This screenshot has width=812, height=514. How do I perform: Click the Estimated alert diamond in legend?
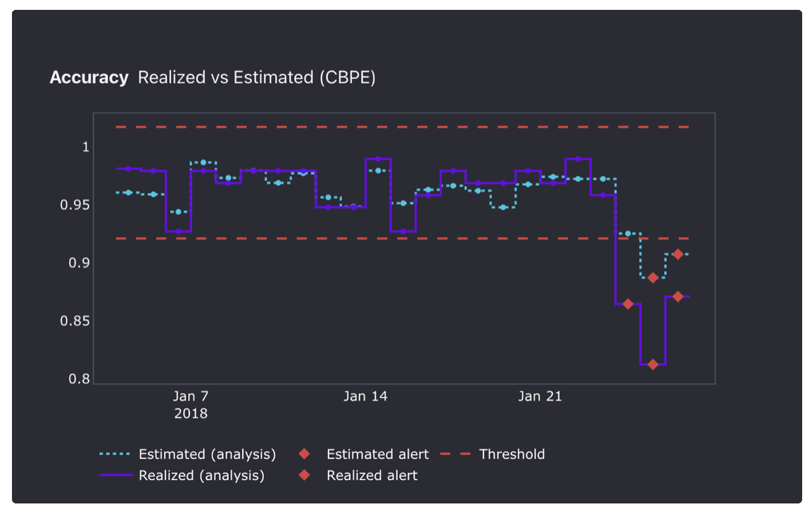coord(304,454)
